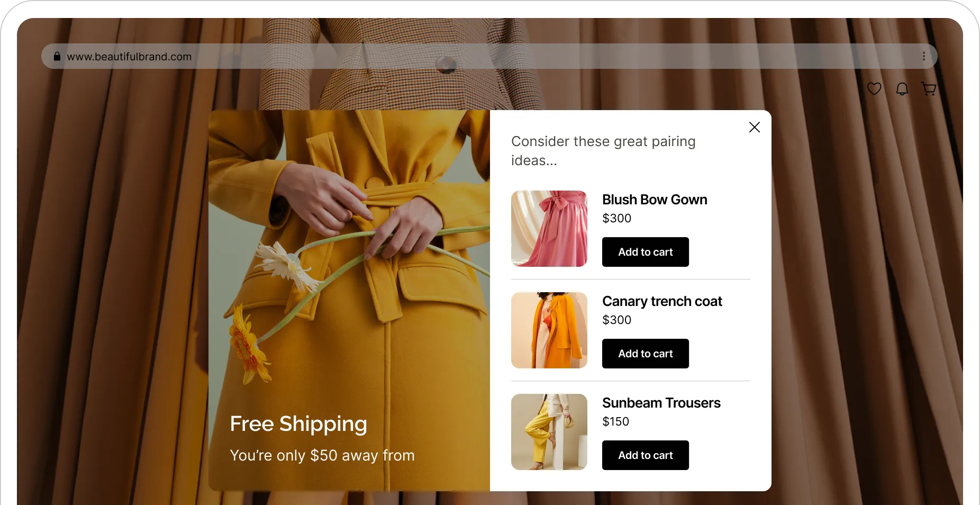Click the Canary trench coat title
The image size is (980, 505).
click(662, 301)
